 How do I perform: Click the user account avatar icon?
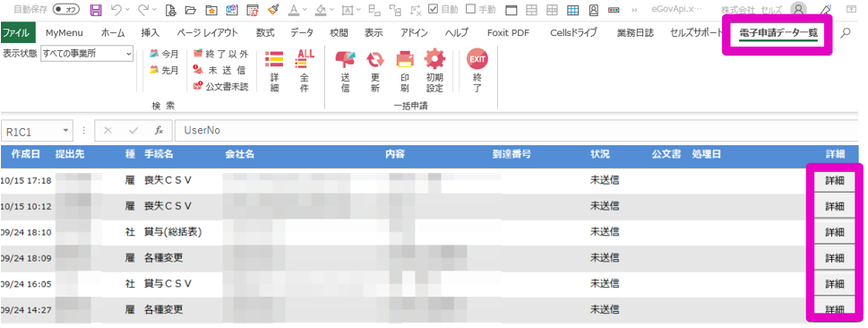(x=798, y=10)
